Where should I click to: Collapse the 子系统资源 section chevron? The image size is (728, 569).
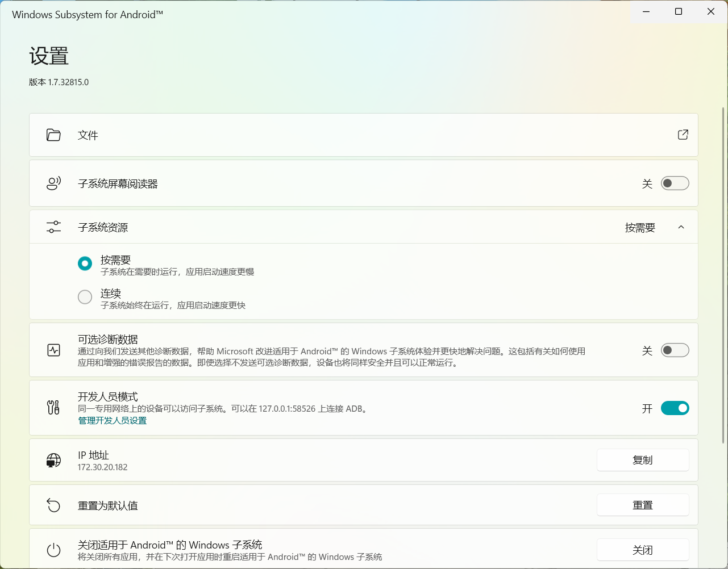(x=681, y=227)
